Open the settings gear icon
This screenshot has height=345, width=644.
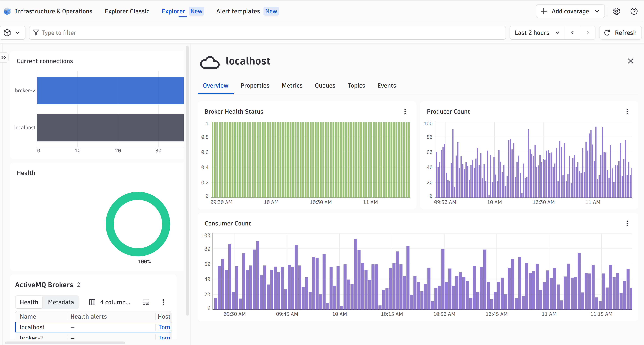tap(617, 11)
